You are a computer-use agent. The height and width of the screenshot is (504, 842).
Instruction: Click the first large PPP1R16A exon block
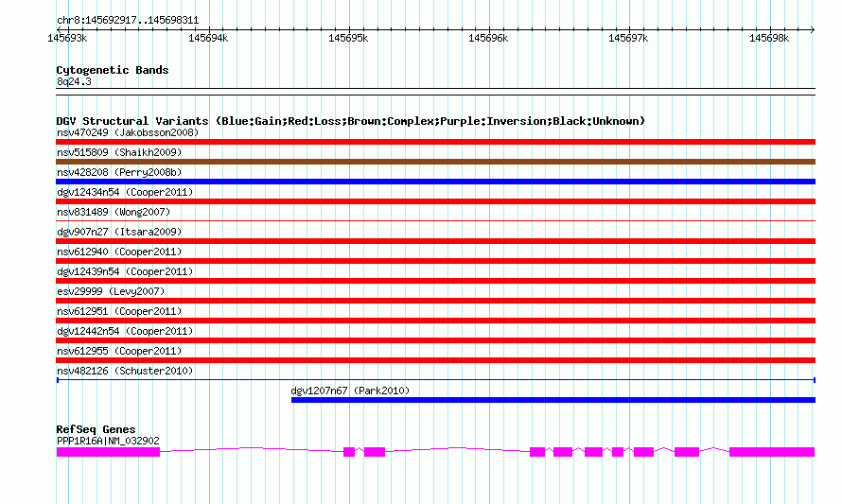[108, 452]
